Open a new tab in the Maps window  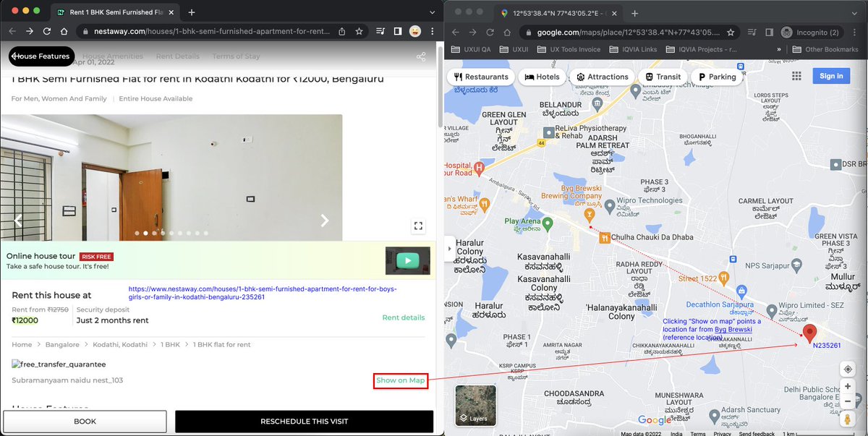[634, 13]
